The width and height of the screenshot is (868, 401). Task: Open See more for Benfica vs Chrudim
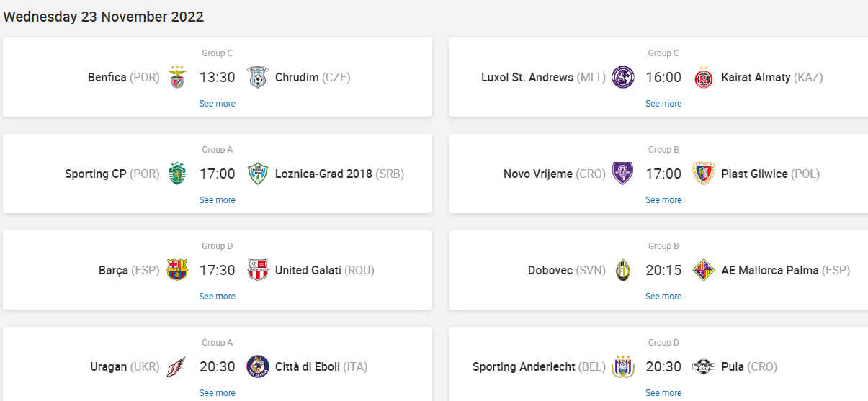(x=218, y=104)
